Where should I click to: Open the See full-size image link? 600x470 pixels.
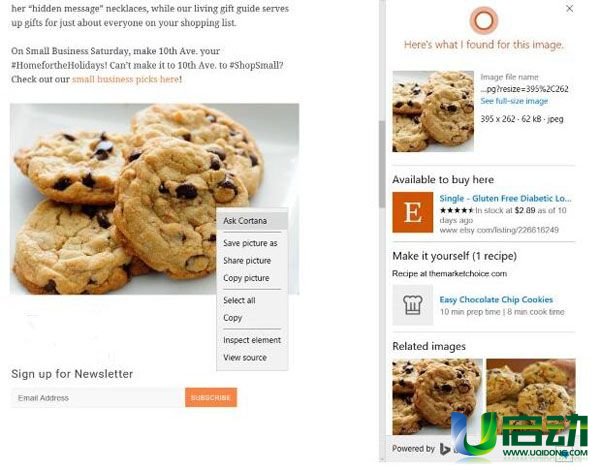click(x=514, y=101)
